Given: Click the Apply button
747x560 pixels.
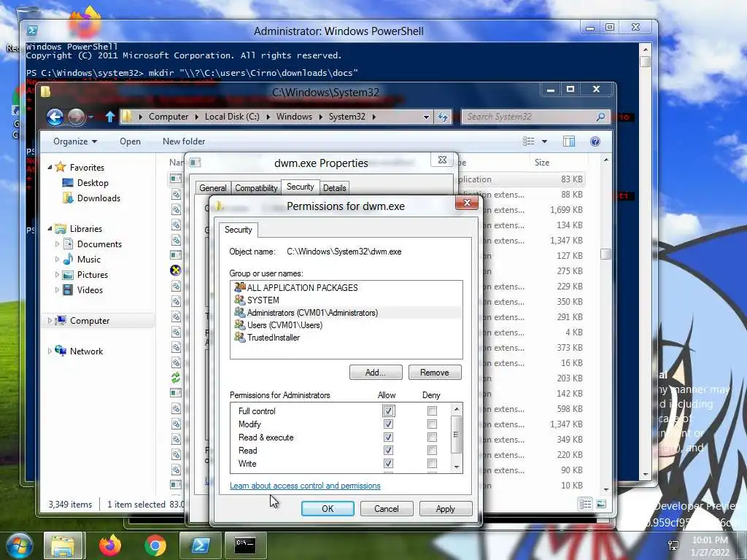Looking at the screenshot, I should (x=446, y=508).
